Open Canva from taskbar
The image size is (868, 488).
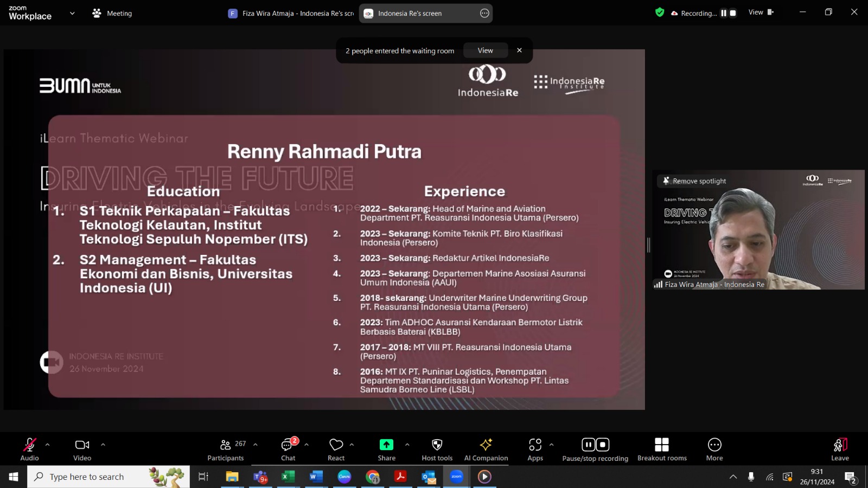344,477
